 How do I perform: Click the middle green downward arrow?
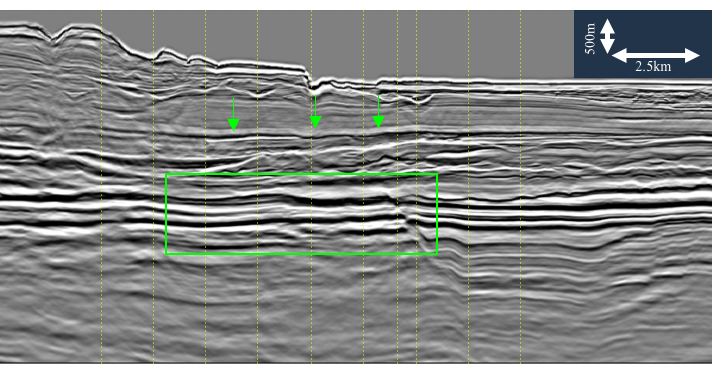316,111
